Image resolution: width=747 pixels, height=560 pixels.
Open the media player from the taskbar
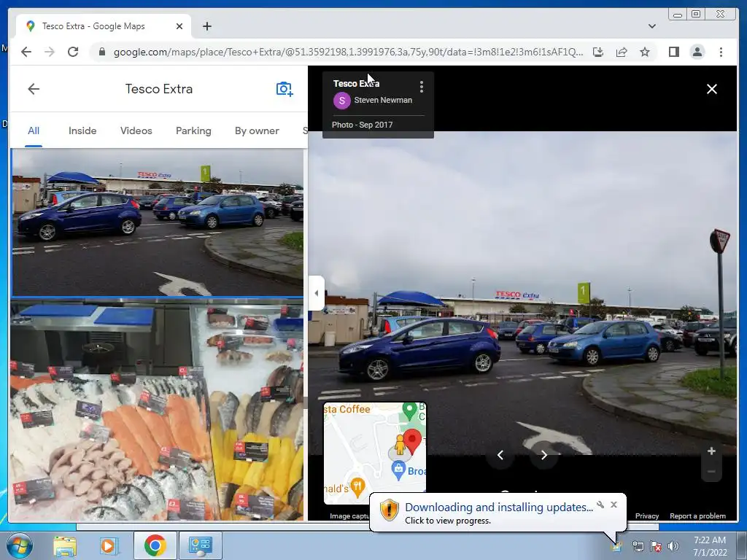click(x=108, y=545)
